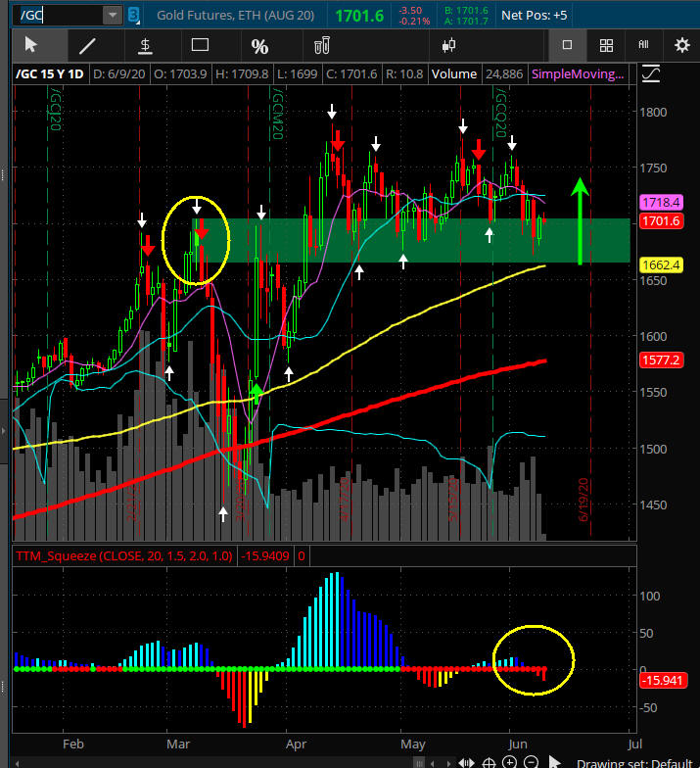Open the candlestick chart style icon

pos(450,45)
